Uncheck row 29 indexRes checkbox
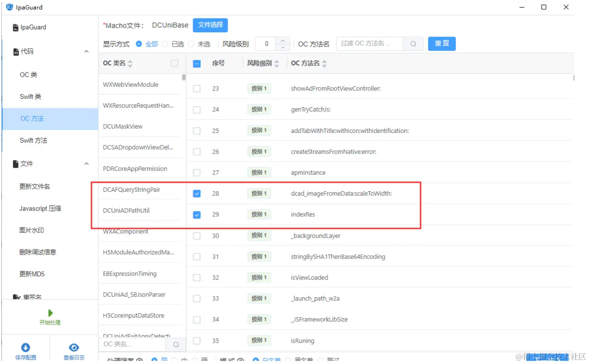Viewport: 589px width, 364px height. point(197,215)
